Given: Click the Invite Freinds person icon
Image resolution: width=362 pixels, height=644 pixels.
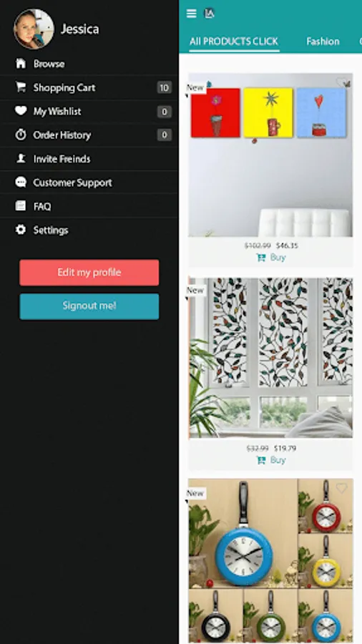Looking at the screenshot, I should [x=21, y=159].
